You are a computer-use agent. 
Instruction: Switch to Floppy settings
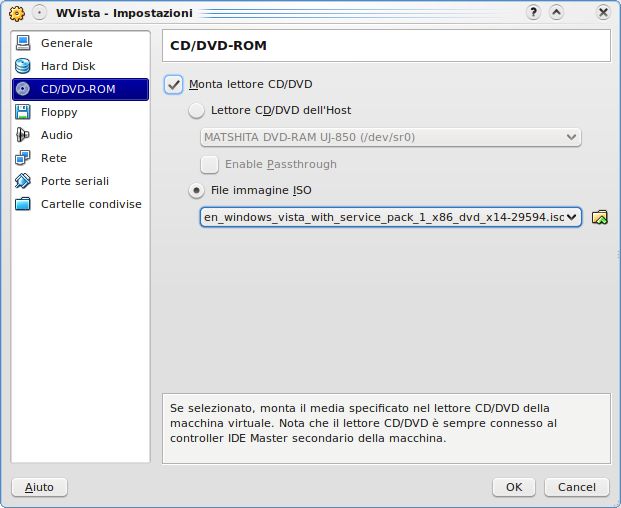(80, 112)
